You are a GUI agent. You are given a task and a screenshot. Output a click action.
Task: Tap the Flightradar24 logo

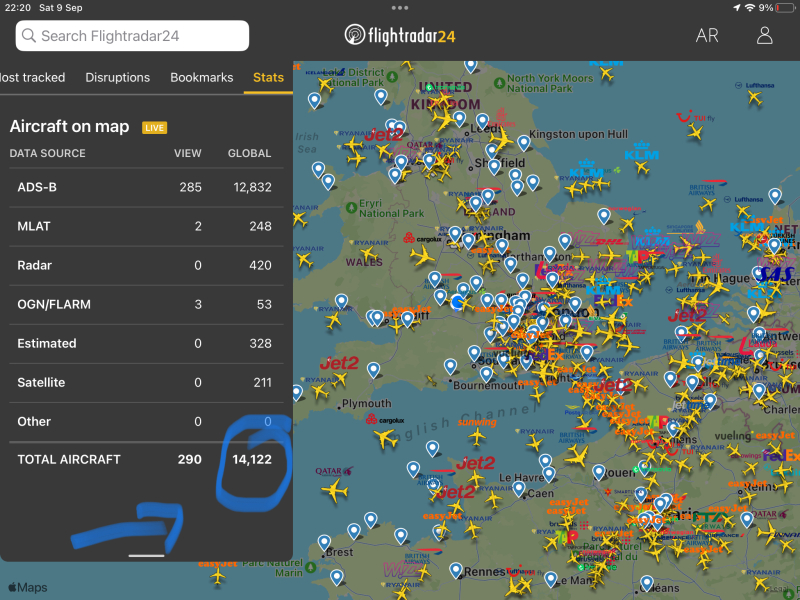point(399,35)
